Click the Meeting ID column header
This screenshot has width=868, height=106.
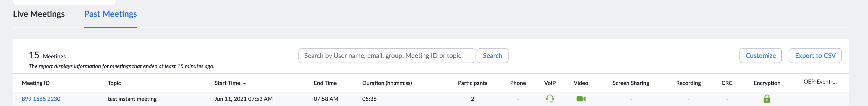36,83
